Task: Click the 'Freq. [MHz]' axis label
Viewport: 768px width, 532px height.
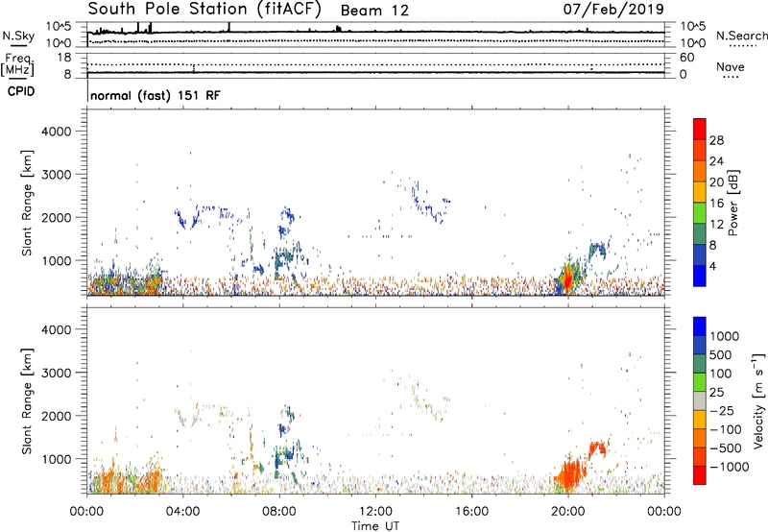Action: 17,65
